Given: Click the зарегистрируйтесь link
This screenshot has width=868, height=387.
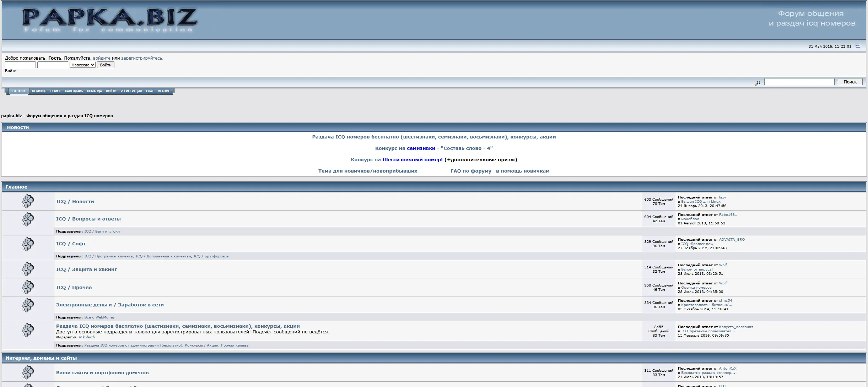Looking at the screenshot, I should tap(141, 58).
